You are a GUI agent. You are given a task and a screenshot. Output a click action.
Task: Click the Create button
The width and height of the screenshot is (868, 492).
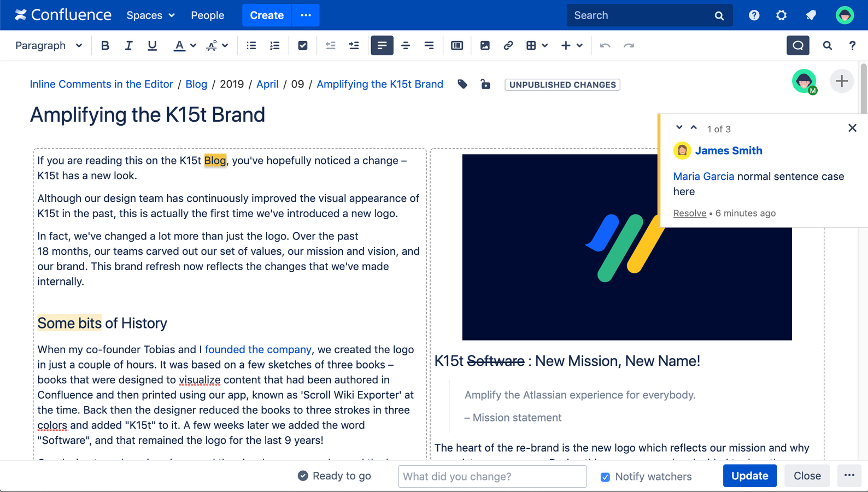[267, 15]
